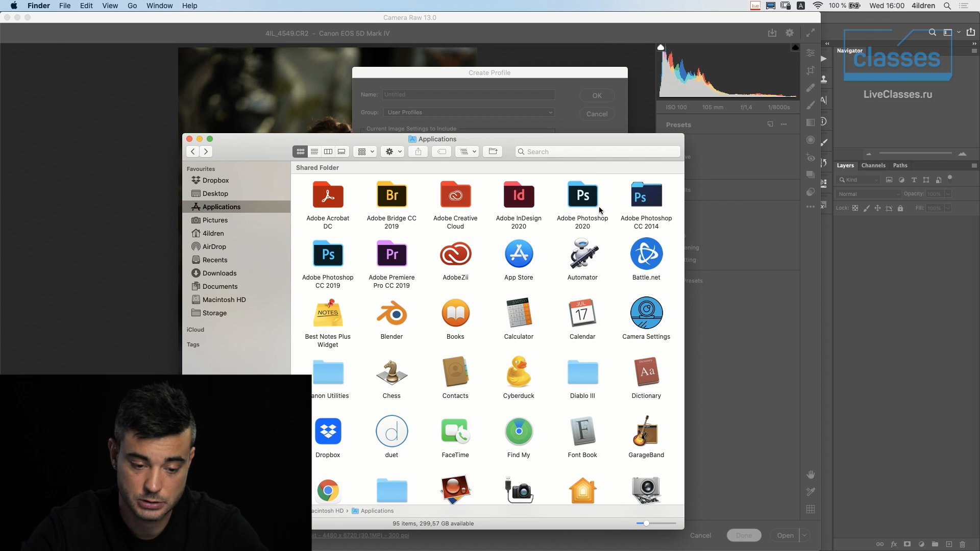Open the GarageBand application
The height and width of the screenshot is (551, 980).
coord(646,432)
